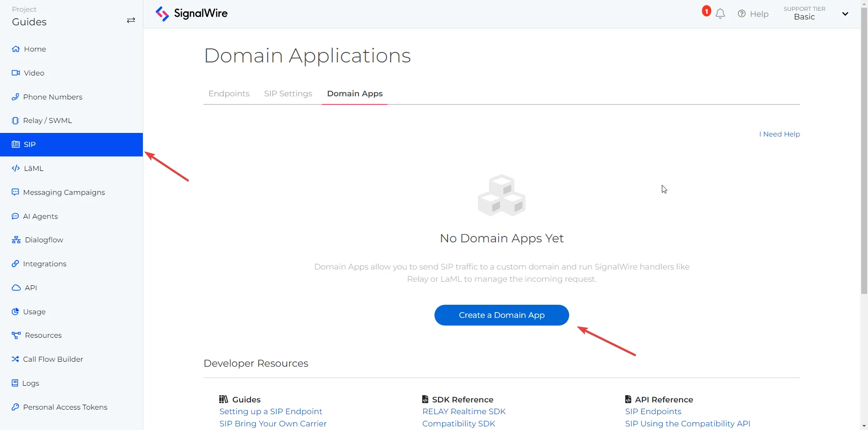The width and height of the screenshot is (868, 430).
Task: Switch to the SIP Settings tab
Action: [x=288, y=94]
